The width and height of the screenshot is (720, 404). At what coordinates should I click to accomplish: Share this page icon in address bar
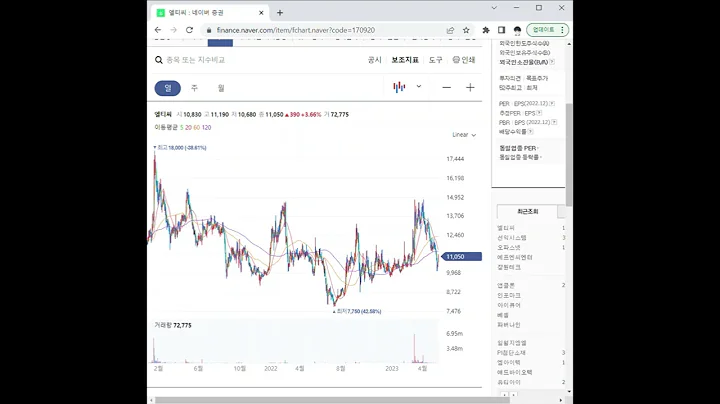[450, 30]
